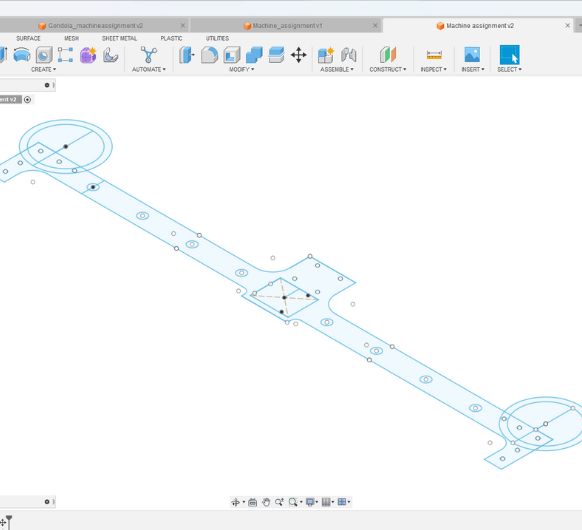
Task: Expand the MODIFY dropdown menu
Action: click(x=242, y=69)
